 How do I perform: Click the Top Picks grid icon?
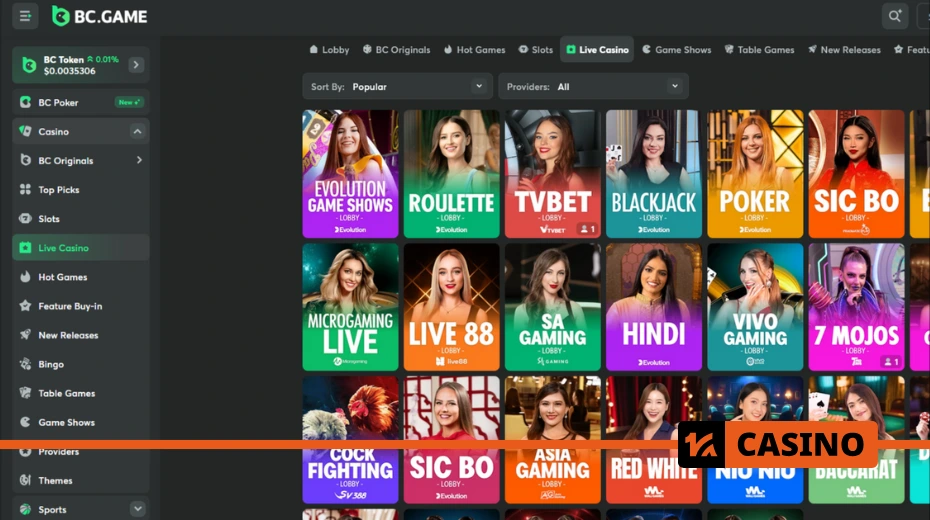point(26,189)
